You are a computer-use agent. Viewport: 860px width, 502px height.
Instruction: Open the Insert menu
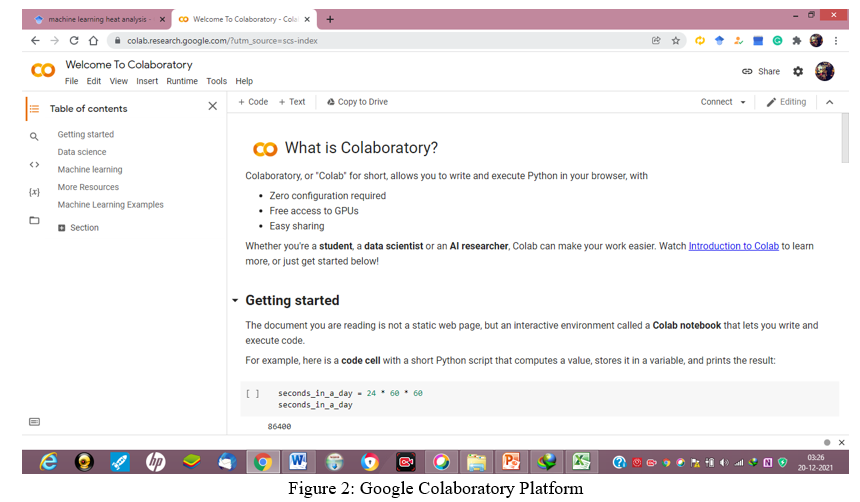tap(147, 81)
